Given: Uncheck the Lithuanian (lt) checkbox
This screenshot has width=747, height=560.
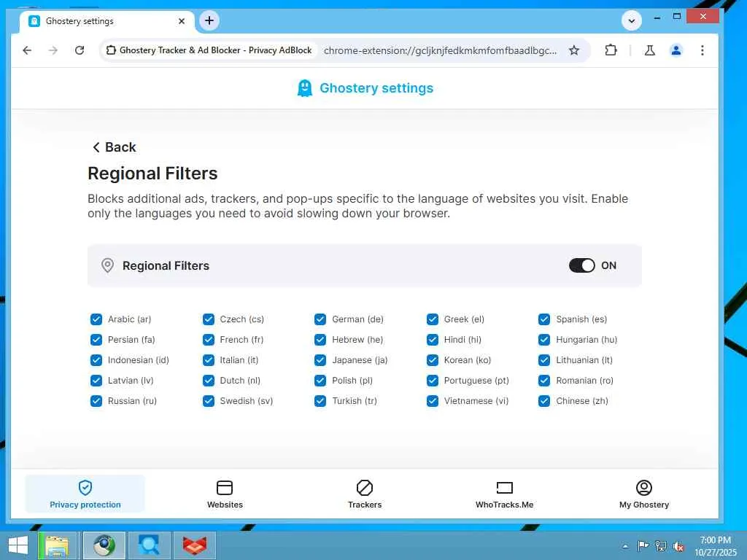Looking at the screenshot, I should (544, 360).
